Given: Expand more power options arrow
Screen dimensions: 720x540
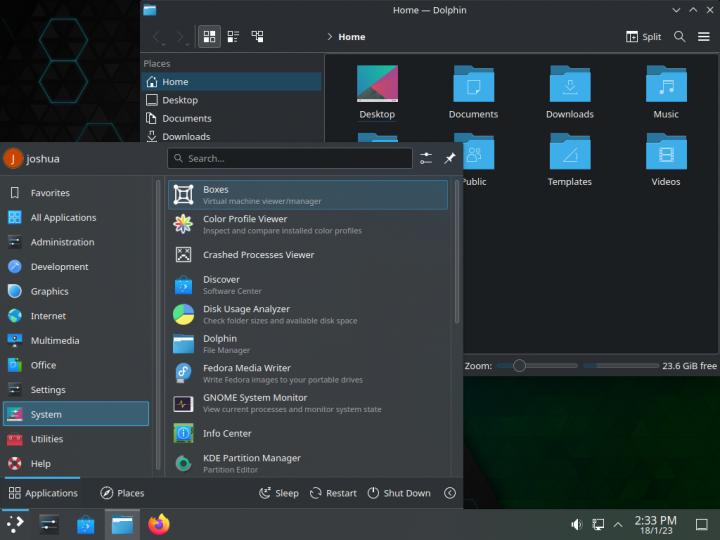Looking at the screenshot, I should point(450,493).
